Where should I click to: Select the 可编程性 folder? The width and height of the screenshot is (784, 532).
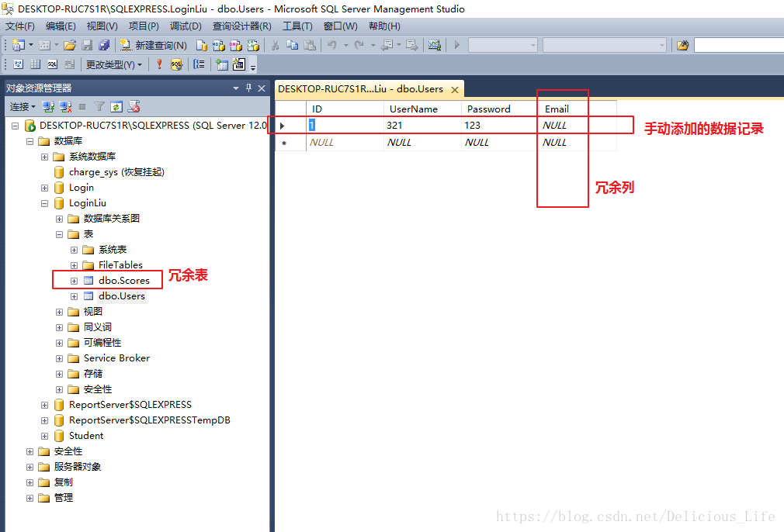102,343
